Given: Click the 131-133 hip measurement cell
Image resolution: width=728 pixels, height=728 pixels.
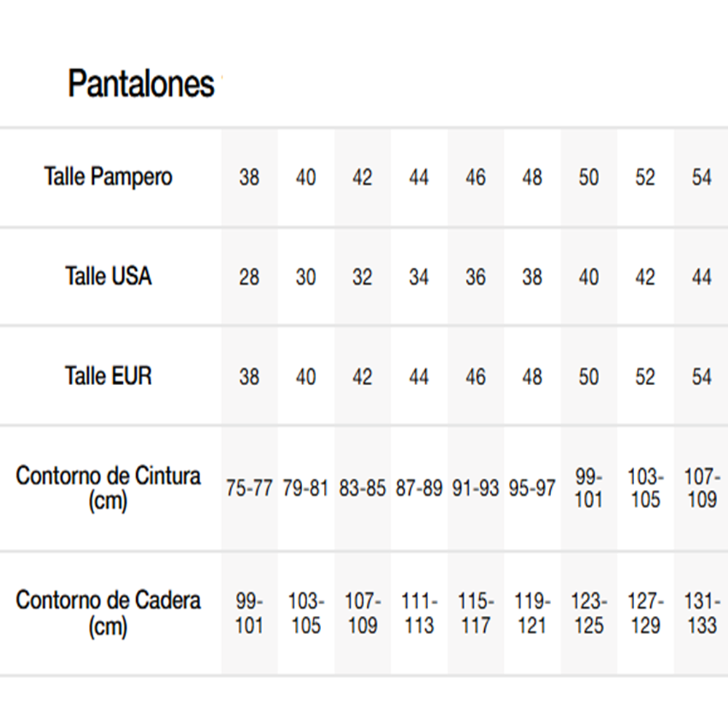Looking at the screenshot, I should [702, 614].
